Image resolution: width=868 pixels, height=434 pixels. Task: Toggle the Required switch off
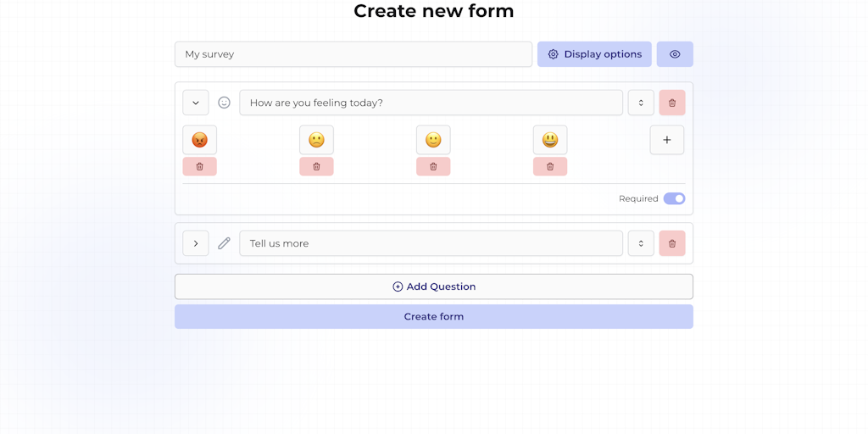coord(674,198)
